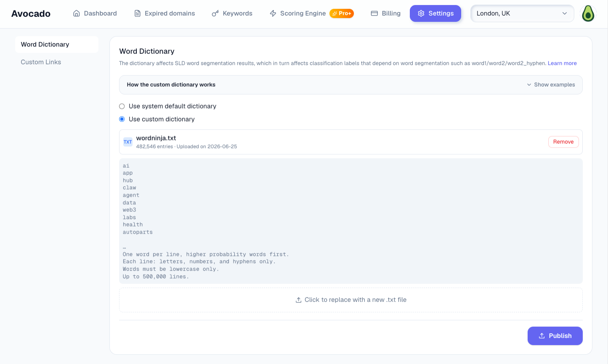Click the upload icon on Publish button
This screenshot has height=364, width=608.
tap(542, 336)
